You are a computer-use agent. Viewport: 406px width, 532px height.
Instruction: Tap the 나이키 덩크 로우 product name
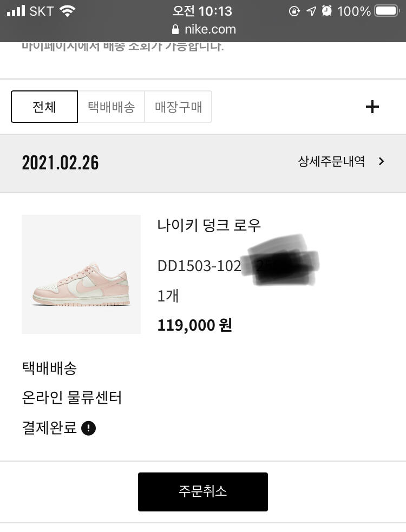[209, 225]
